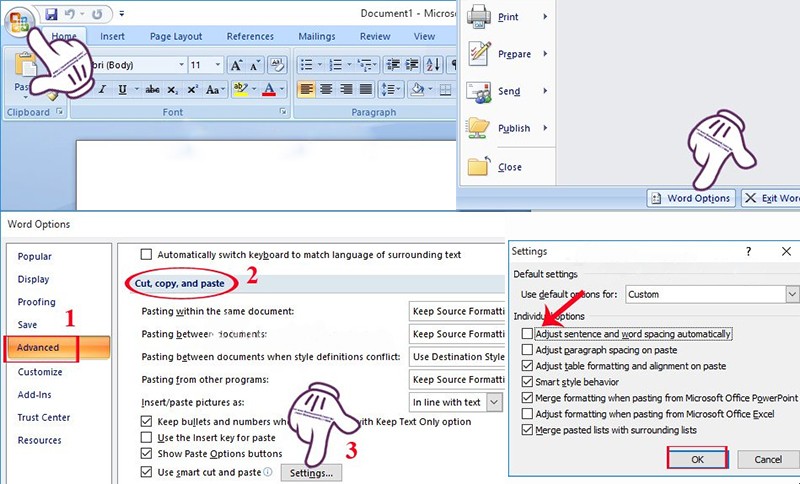The height and width of the screenshot is (484, 800).
Task: Open the font size dropdown
Action: tap(220, 65)
